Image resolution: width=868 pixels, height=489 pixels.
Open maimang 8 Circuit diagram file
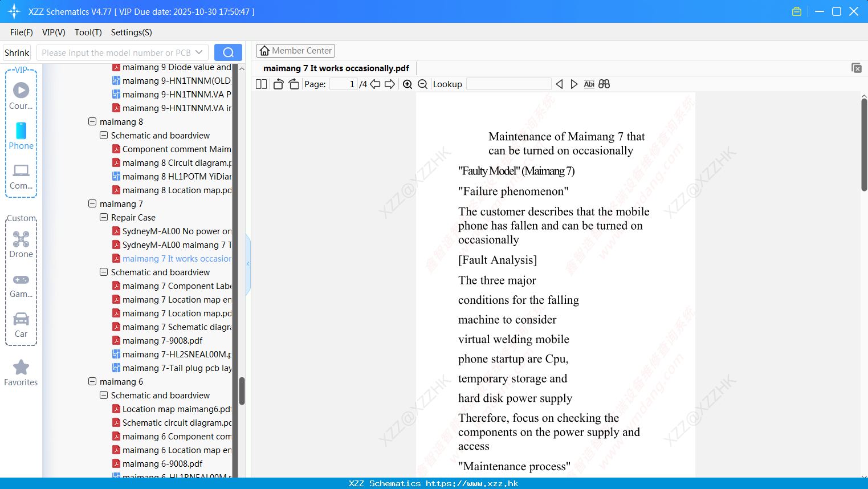pyautogui.click(x=172, y=162)
